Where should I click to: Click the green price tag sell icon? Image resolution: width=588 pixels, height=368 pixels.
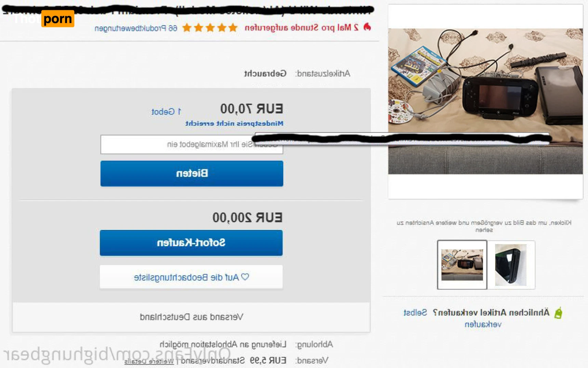(x=558, y=313)
